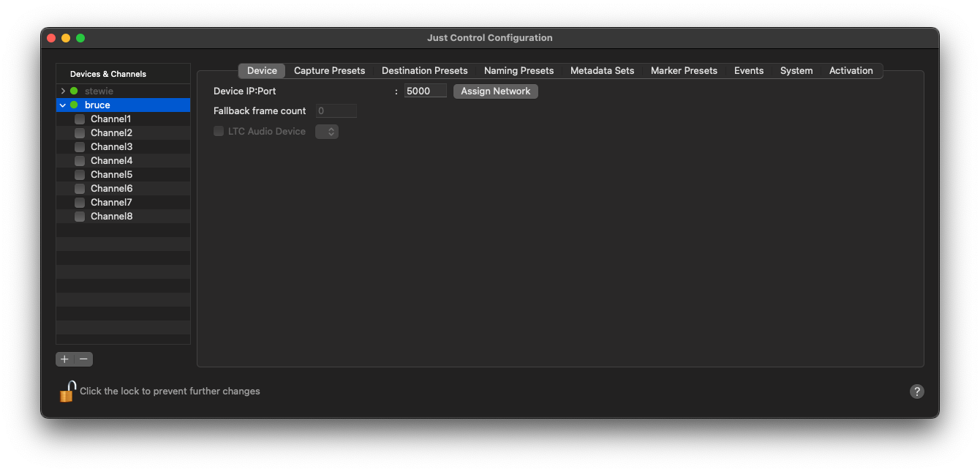Open the Marker Presets tab

click(x=684, y=71)
